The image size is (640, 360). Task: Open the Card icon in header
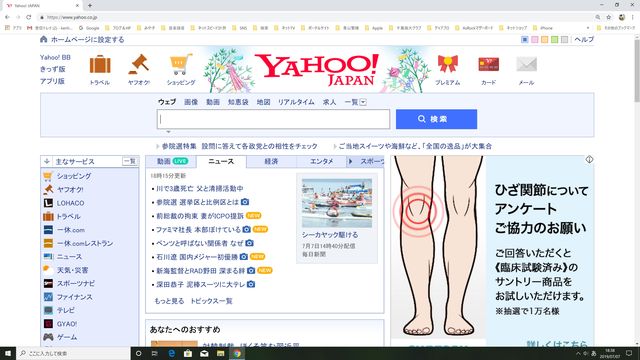[489, 64]
